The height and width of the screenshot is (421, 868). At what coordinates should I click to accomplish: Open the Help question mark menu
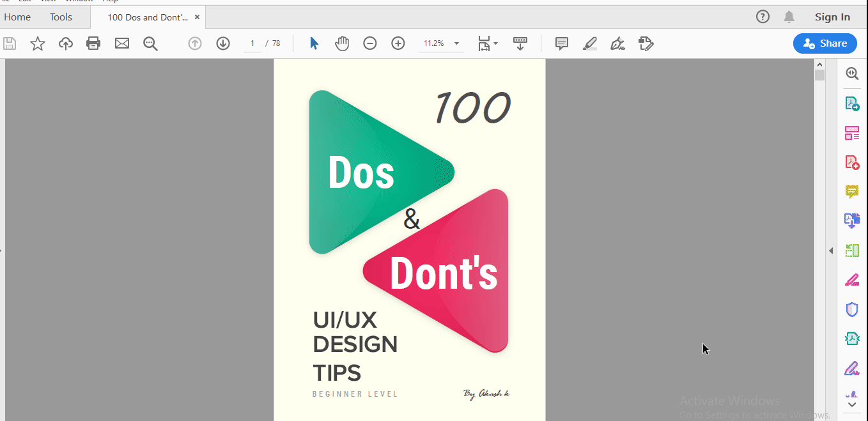point(763,17)
